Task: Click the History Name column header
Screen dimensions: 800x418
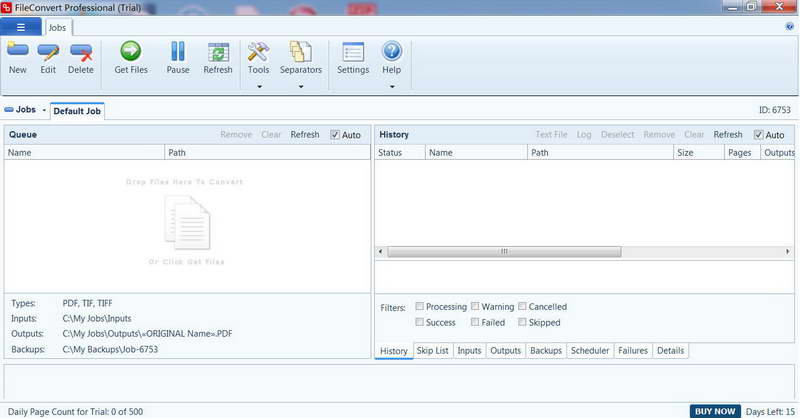Action: coord(476,153)
